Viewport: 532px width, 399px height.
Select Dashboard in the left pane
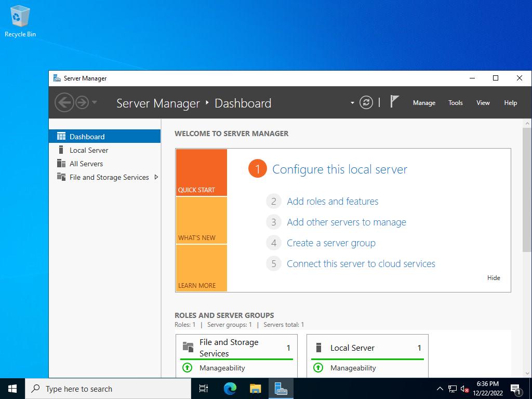click(x=104, y=137)
